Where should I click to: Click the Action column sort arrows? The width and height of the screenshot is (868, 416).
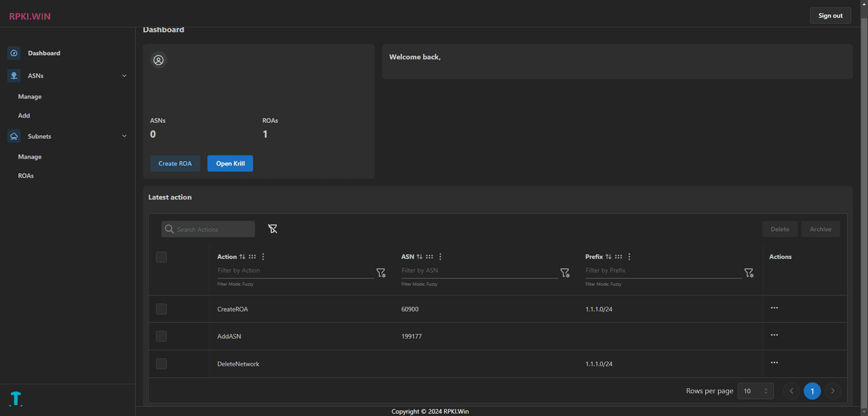click(242, 257)
